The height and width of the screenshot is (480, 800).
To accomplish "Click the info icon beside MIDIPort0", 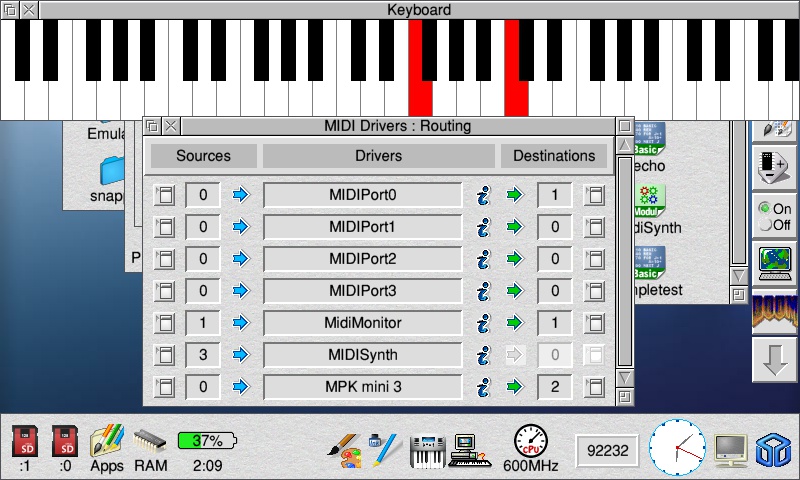I will pyautogui.click(x=483, y=195).
